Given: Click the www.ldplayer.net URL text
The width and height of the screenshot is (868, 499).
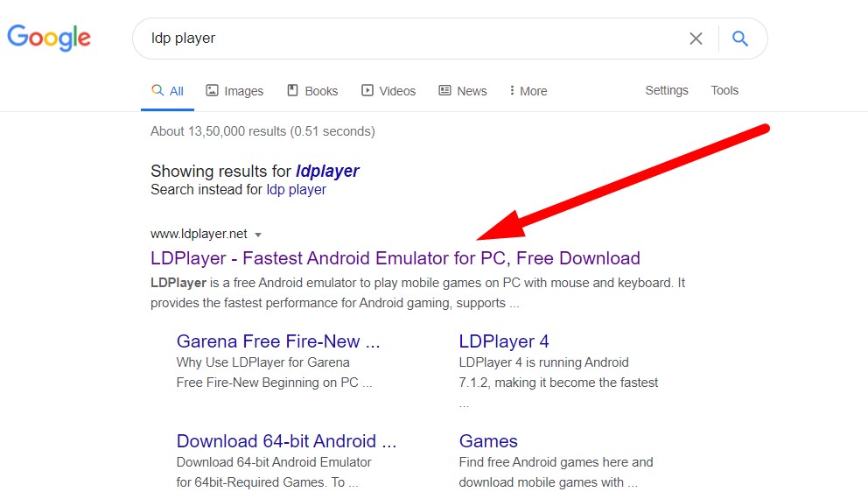Looking at the screenshot, I should click(x=199, y=234).
